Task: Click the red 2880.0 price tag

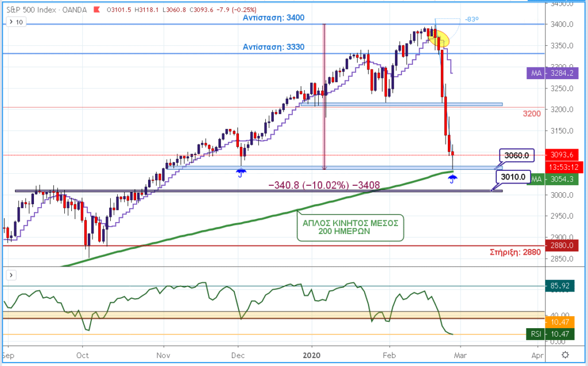Action: [562, 246]
